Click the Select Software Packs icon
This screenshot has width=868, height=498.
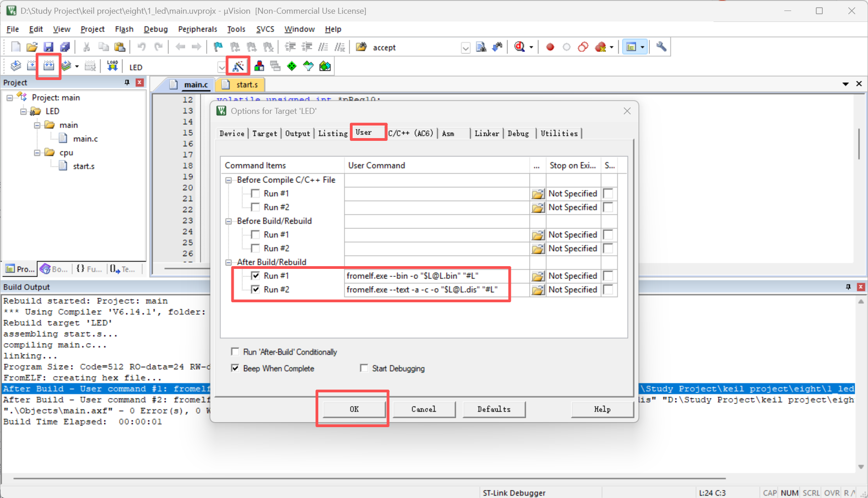pyautogui.click(x=308, y=66)
